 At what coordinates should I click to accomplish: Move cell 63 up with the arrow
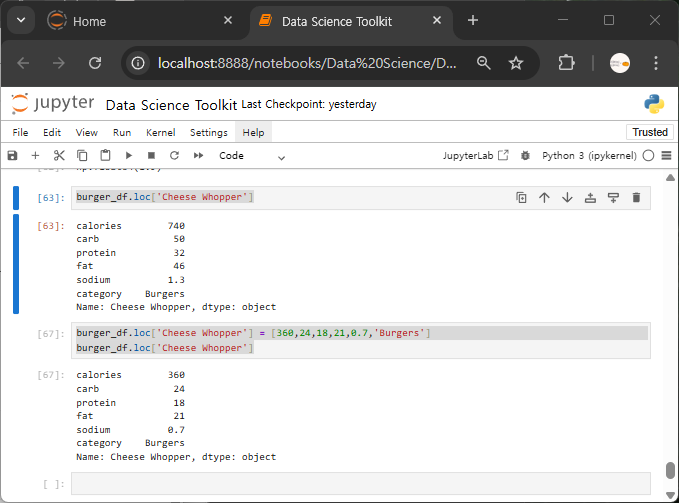point(544,198)
